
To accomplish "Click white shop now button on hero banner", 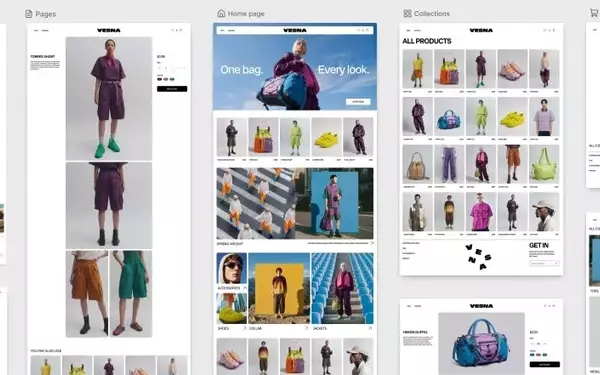I will pos(358,102).
